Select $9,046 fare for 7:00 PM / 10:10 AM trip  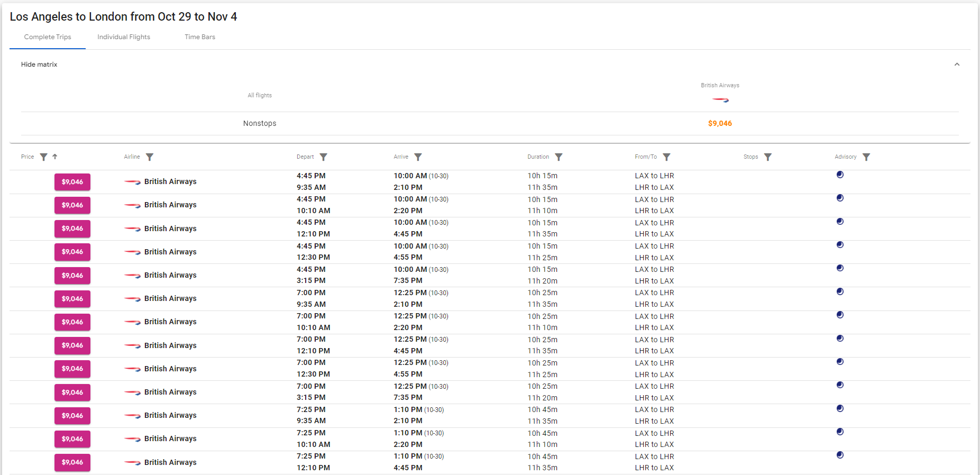click(x=72, y=322)
